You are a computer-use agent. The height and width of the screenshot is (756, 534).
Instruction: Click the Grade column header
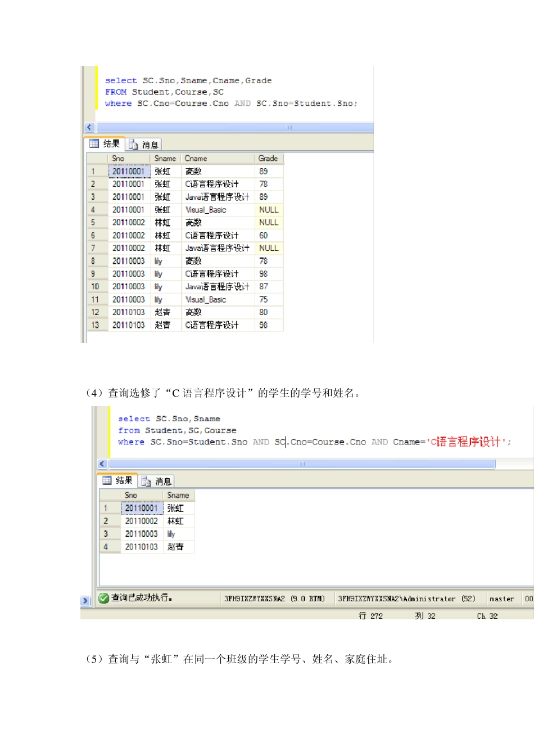click(x=268, y=159)
